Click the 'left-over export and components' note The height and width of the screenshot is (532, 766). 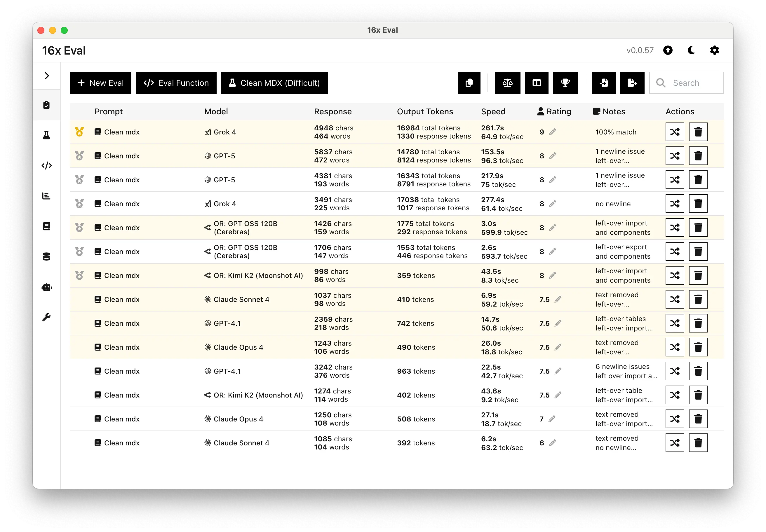623,251
